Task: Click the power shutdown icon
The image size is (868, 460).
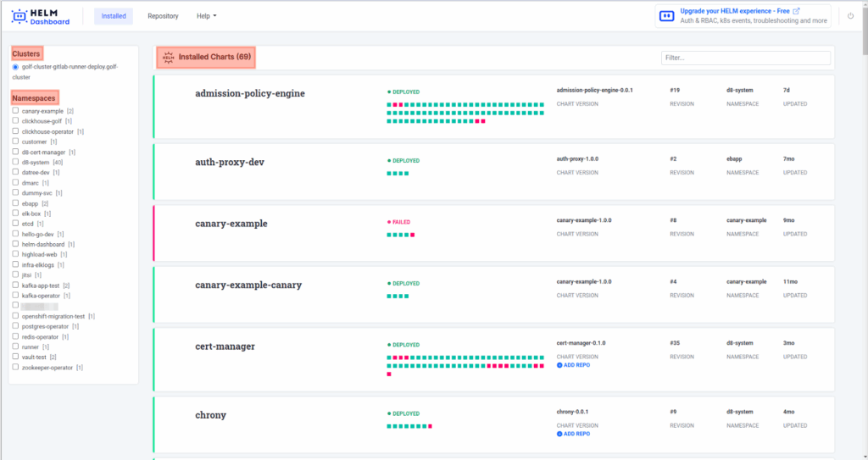Action: click(x=851, y=16)
